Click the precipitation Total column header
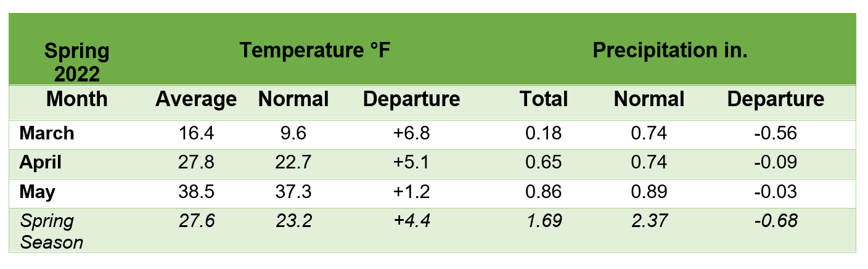 pyautogui.click(x=543, y=99)
